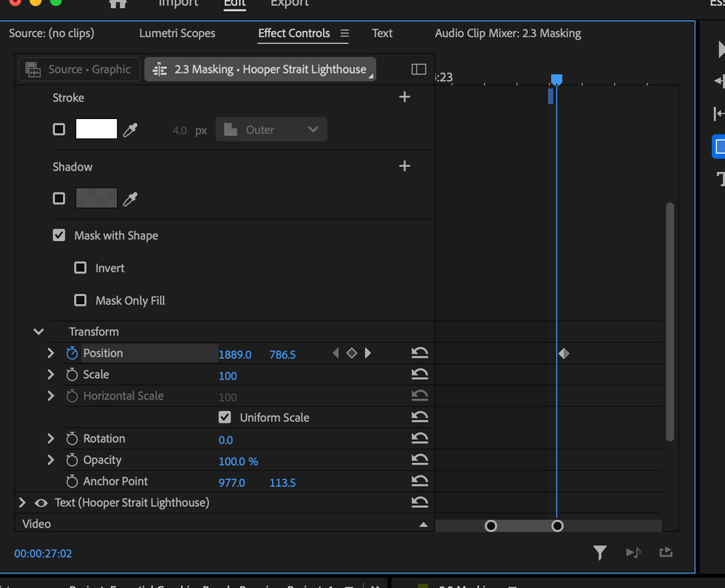This screenshot has height=588, width=725.
Task: Toggle the timeline view show/hide icon
Action: [x=419, y=70]
